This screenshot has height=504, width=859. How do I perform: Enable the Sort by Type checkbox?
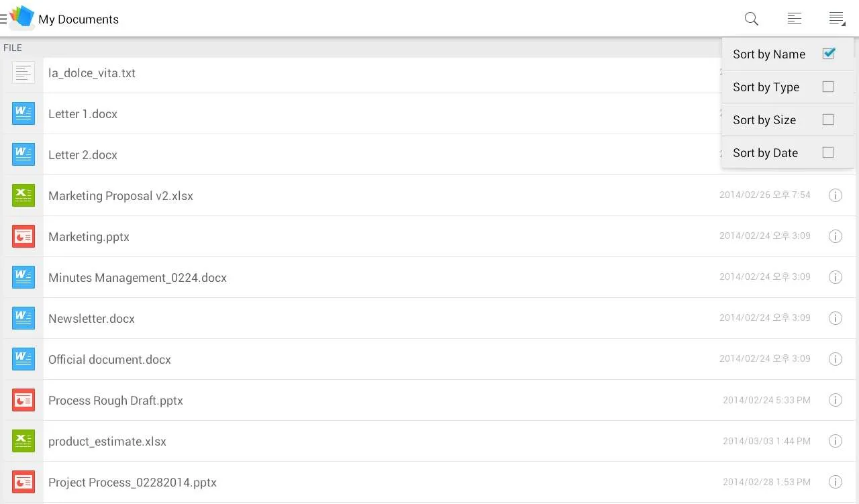click(828, 87)
